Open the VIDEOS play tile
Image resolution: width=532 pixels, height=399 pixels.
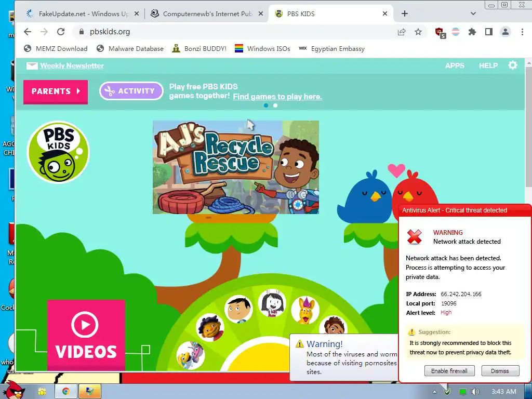click(x=86, y=335)
